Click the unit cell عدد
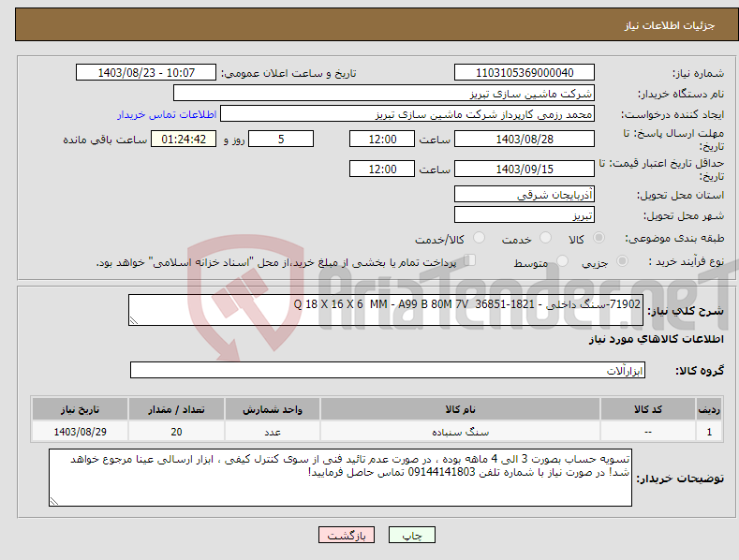Viewport: 739px width, 560px height. pyautogui.click(x=273, y=432)
